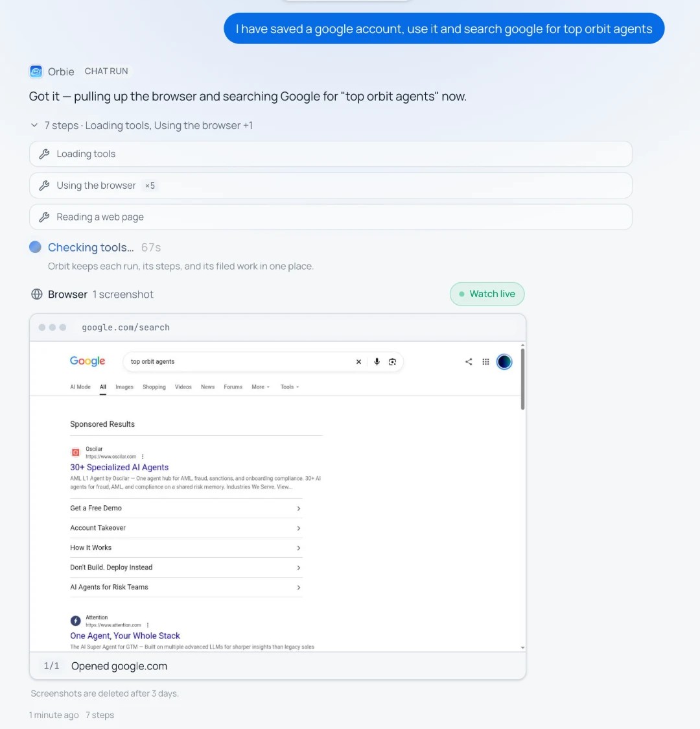Clear the search query with the X icon
Viewport: 700px width, 729px height.
(x=358, y=362)
